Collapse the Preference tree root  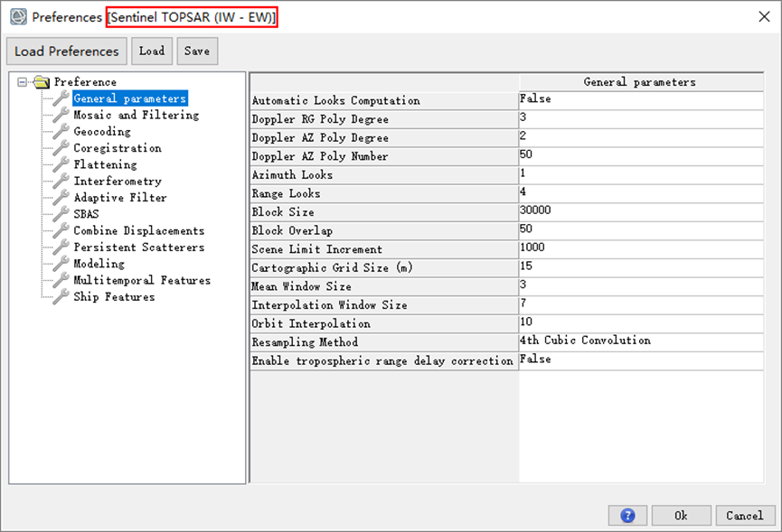tap(22, 81)
